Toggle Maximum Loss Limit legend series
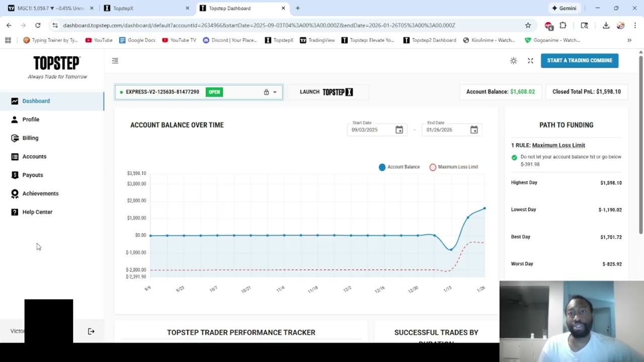 453,167
